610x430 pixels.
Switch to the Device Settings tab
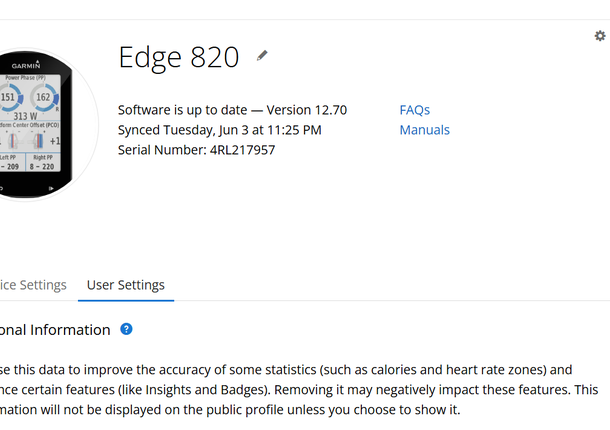click(33, 285)
